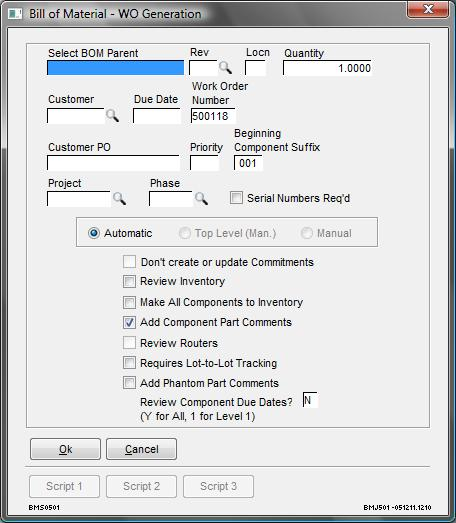Enable Make All Components to Inventory

129,302
